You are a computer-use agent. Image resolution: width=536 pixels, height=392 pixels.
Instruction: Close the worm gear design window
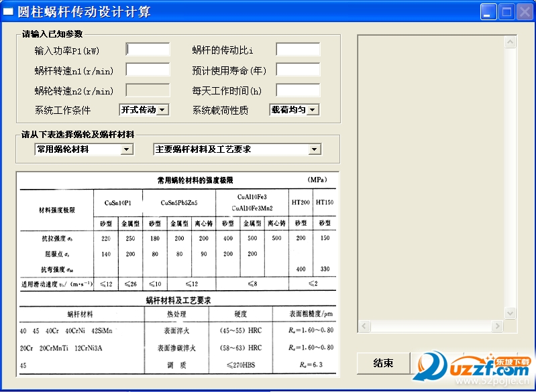524,11
